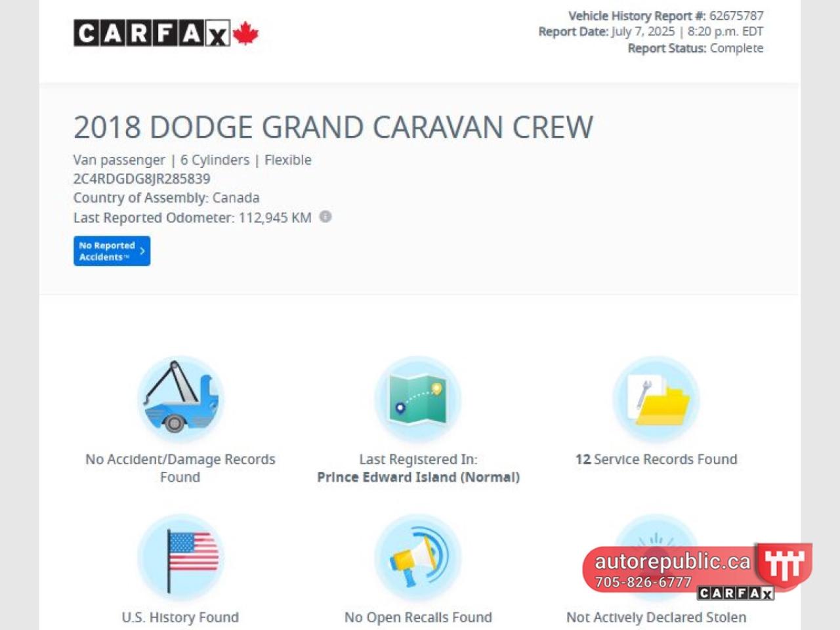Click the U.S. flag history icon
This screenshot has width=840, height=630.
(x=180, y=557)
